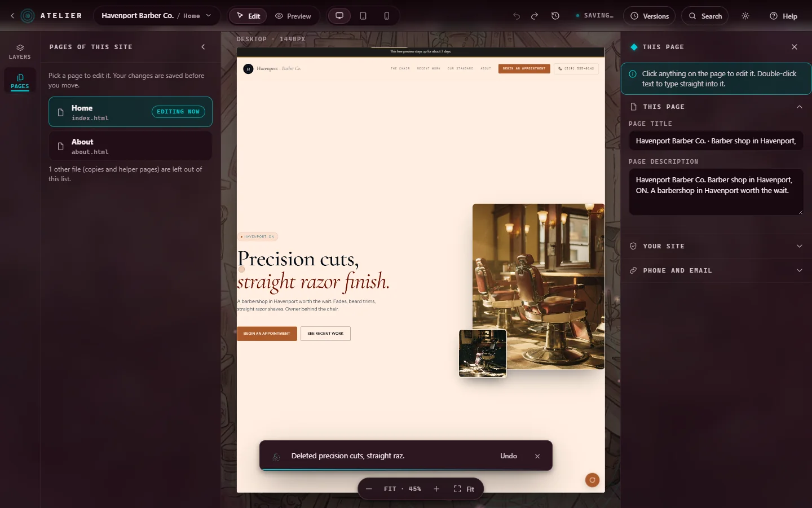Image resolution: width=812 pixels, height=508 pixels.
Task: Open the Havenport Barber Co. page dropdown
Action: click(157, 16)
